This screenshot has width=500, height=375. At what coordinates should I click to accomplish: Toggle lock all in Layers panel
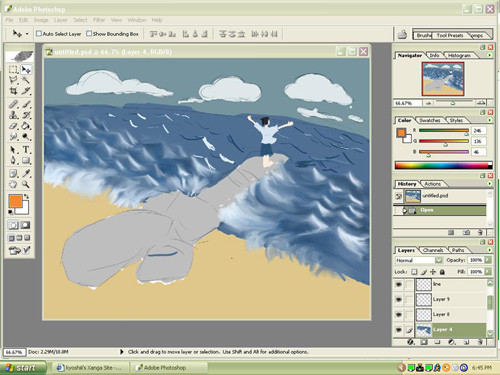tap(442, 272)
